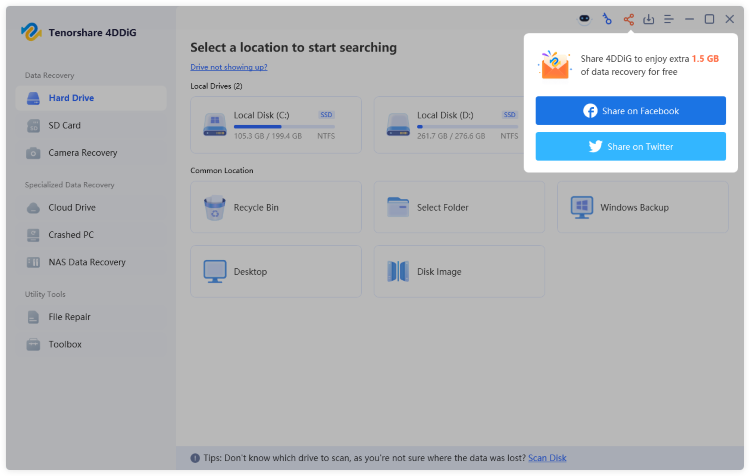
Task: Choose Desktop location
Action: [x=276, y=271]
